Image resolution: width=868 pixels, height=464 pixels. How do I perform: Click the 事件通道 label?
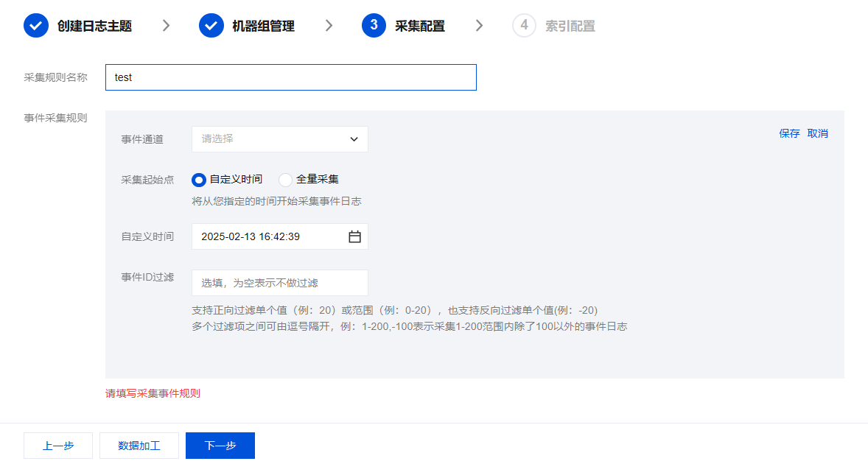click(142, 139)
